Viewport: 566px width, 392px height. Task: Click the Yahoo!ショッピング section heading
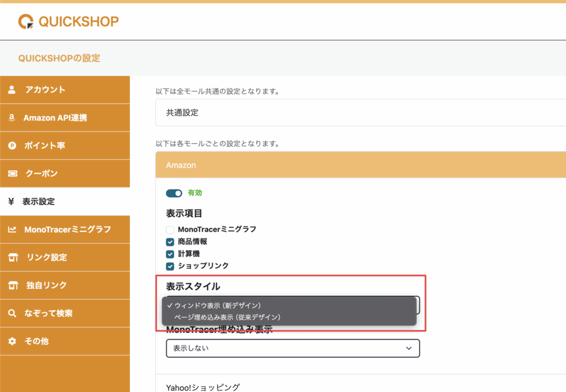203,388
